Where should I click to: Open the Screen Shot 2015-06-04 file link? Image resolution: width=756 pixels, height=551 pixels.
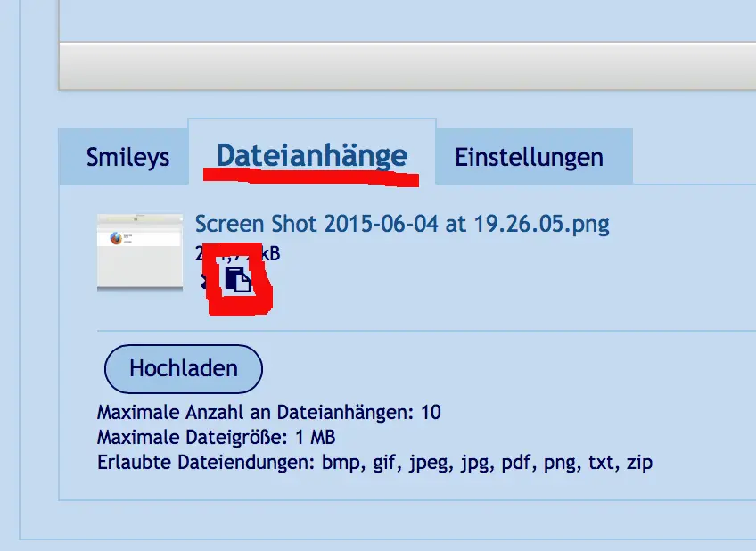tap(401, 223)
